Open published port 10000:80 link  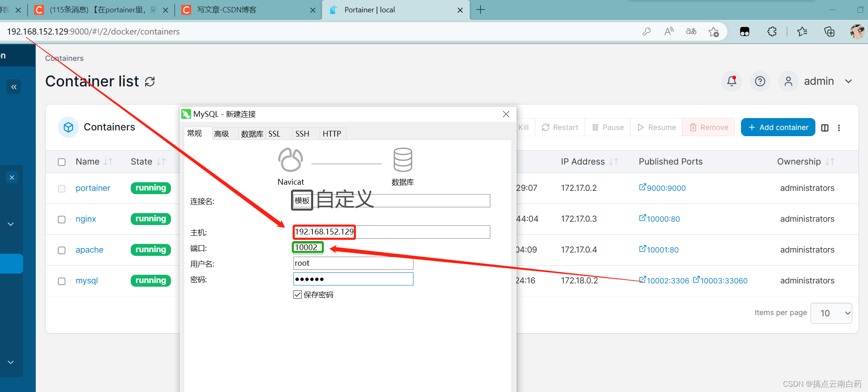(x=660, y=219)
